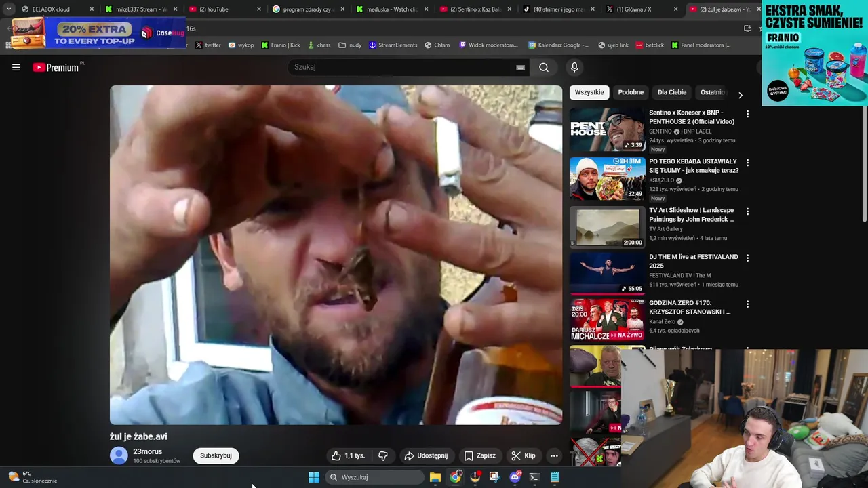Open the Chłam bookmark
This screenshot has width=868, height=488.
[x=437, y=45]
